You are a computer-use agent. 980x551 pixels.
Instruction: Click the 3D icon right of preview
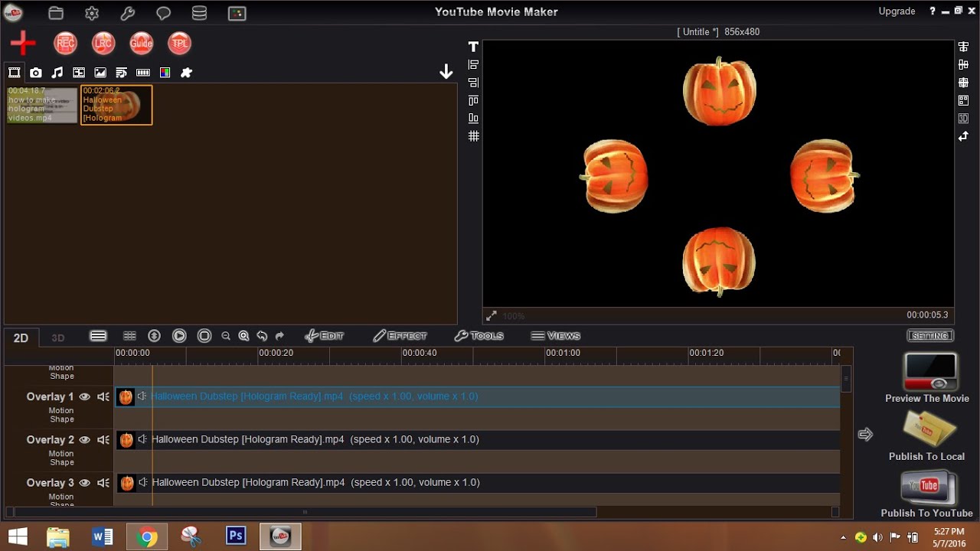[x=963, y=119]
